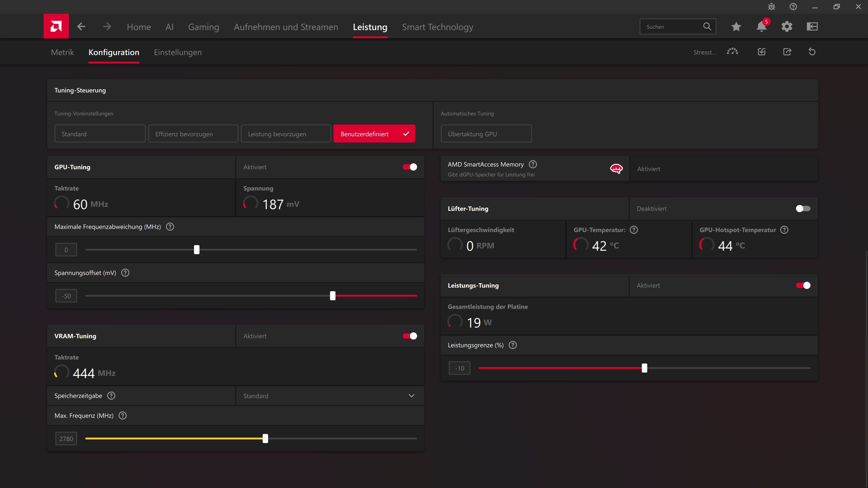The image size is (868, 488).
Task: Click the Übertaktung GPU button
Action: (486, 134)
